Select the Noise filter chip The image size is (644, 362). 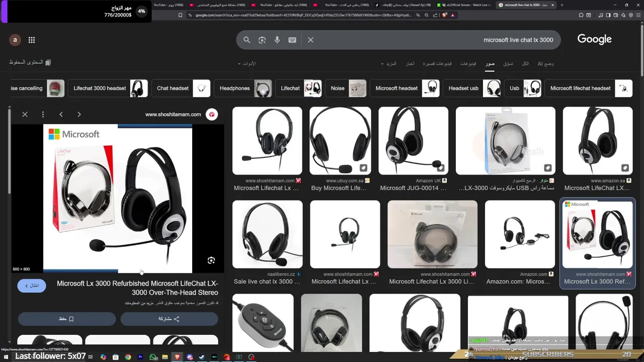(346, 88)
